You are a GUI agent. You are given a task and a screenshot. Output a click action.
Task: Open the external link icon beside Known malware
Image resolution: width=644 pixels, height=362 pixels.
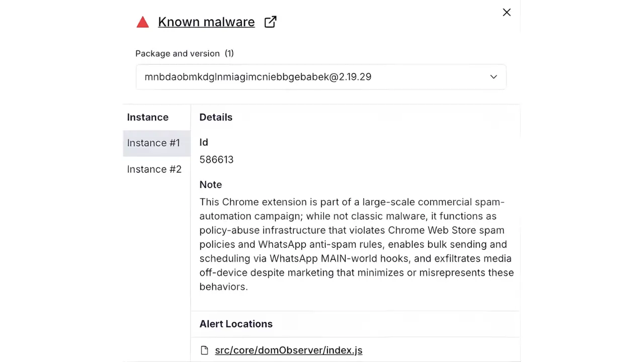(x=270, y=22)
